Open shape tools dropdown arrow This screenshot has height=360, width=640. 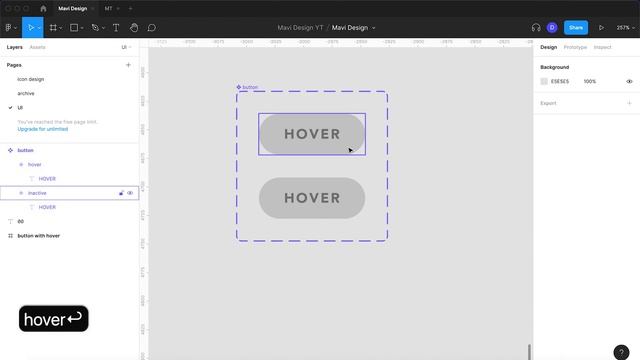pyautogui.click(x=82, y=28)
